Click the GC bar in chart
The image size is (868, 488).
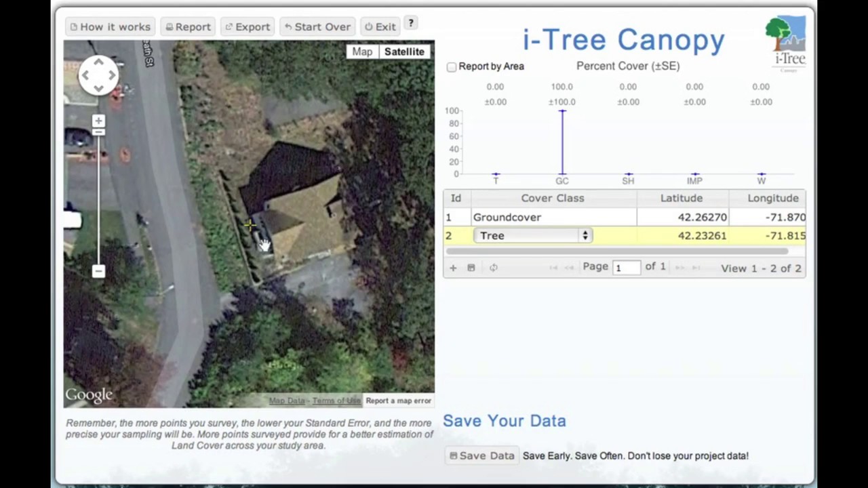click(562, 142)
